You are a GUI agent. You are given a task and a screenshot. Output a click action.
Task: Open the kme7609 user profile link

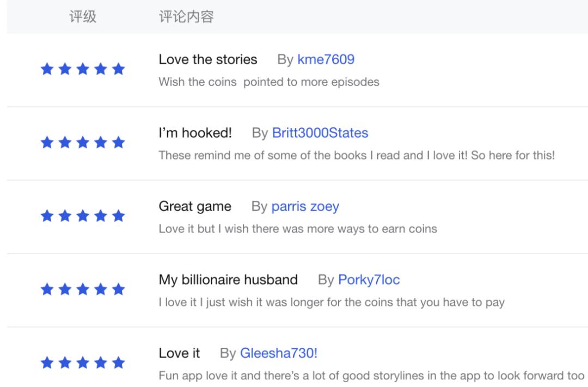[x=326, y=59]
